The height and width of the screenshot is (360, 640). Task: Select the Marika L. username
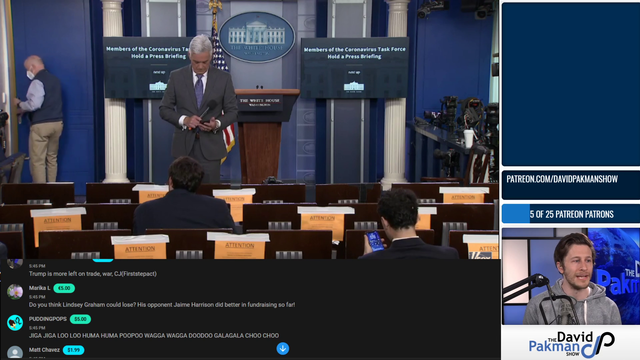click(x=40, y=288)
